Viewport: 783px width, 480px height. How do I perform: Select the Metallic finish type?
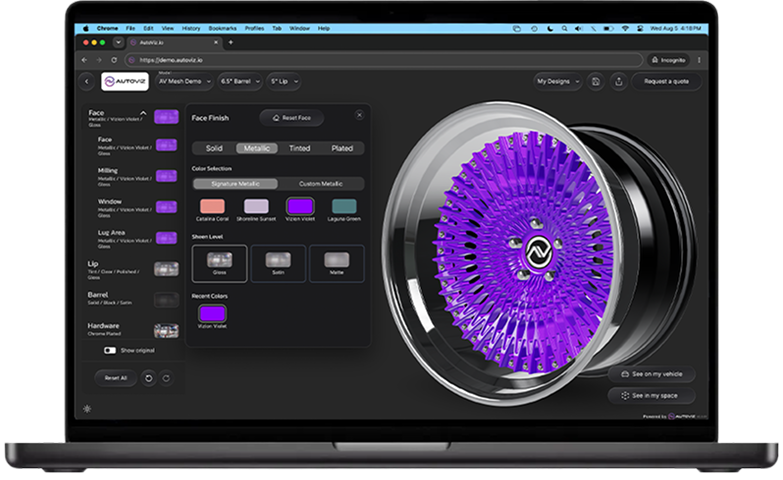coord(257,148)
